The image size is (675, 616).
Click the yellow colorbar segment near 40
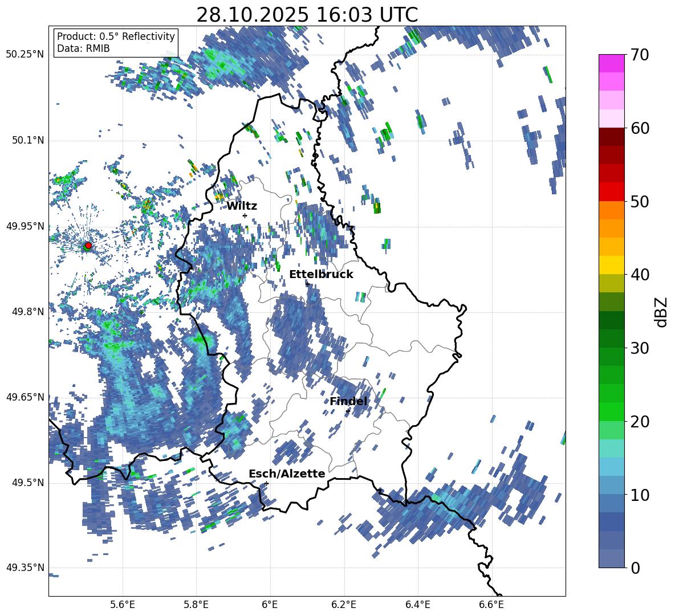pos(612,265)
